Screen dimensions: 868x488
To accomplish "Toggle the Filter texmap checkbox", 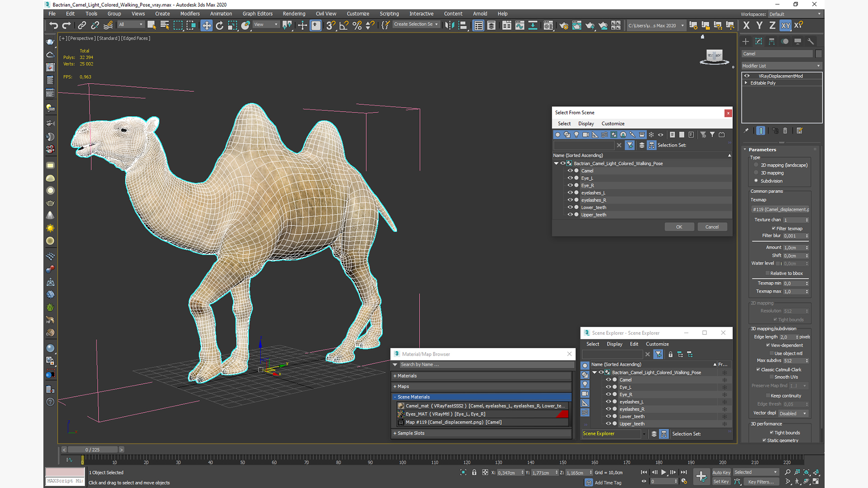I will (x=774, y=228).
